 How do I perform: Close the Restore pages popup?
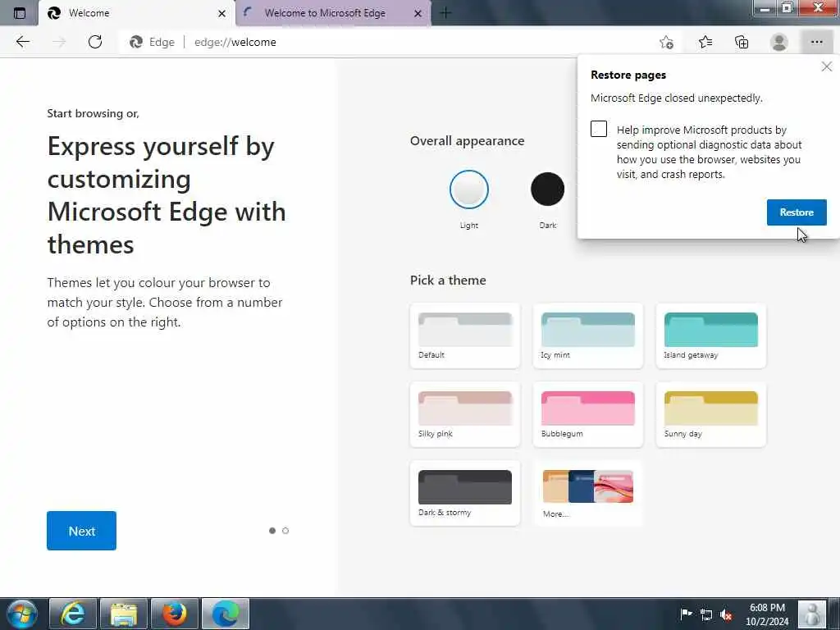[827, 66]
